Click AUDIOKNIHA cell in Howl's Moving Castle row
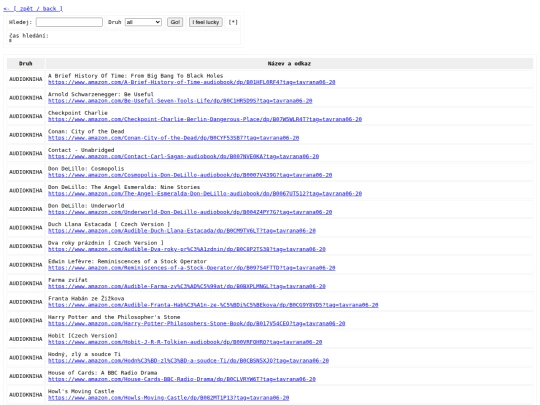Viewport: 540px width, 405px height. click(25, 395)
